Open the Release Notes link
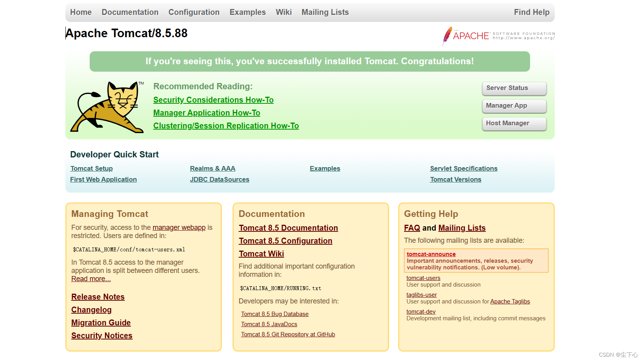 click(98, 297)
